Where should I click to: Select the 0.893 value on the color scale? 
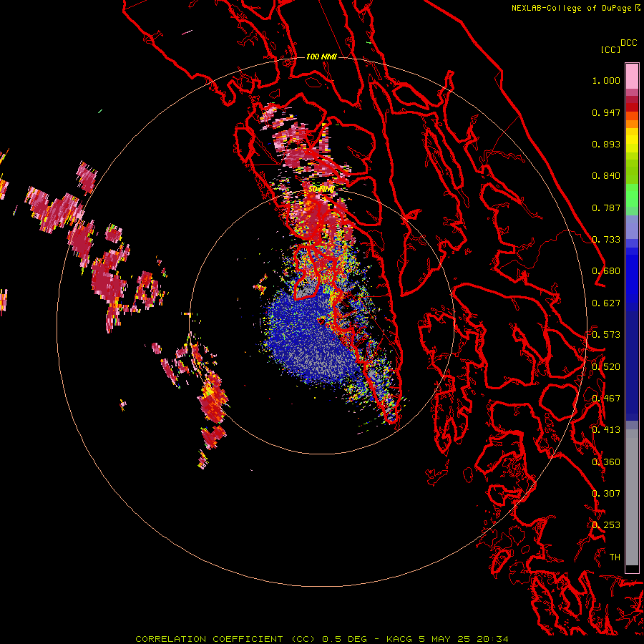click(x=606, y=144)
